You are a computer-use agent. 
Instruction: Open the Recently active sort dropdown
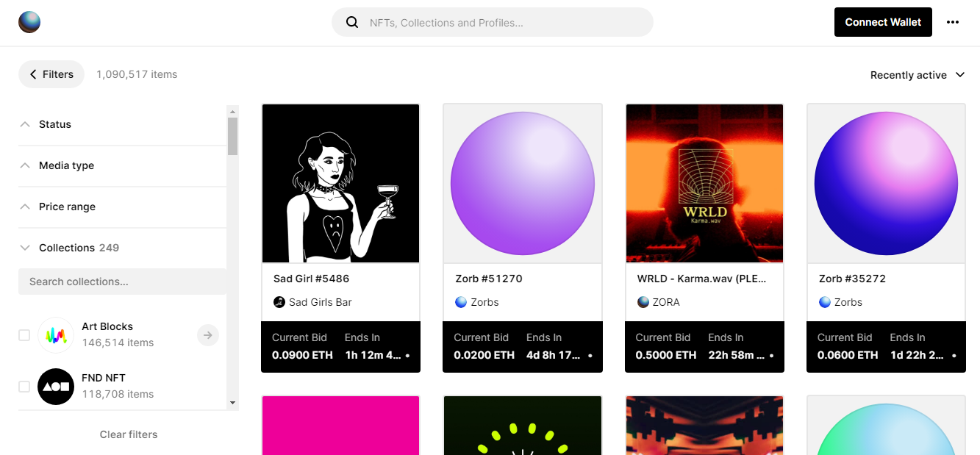pos(917,75)
